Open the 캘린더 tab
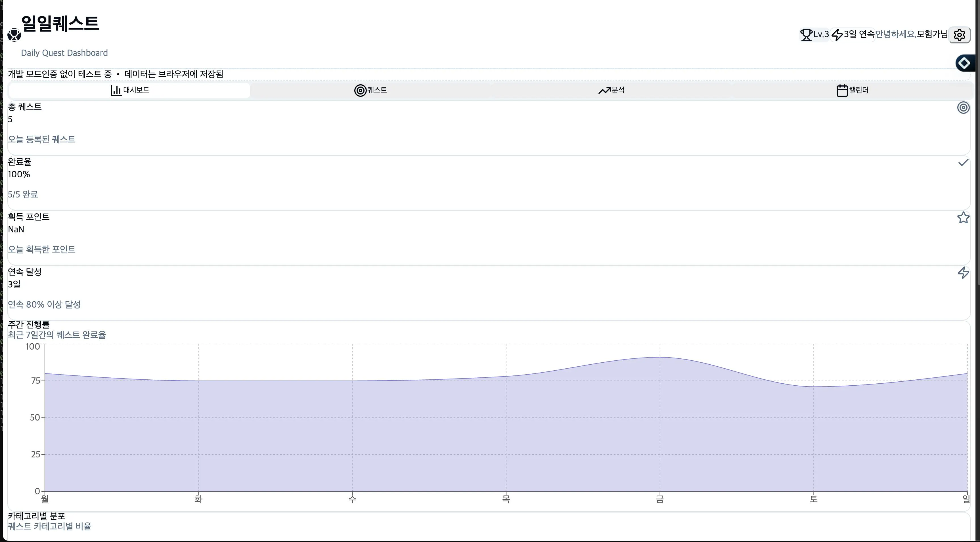980x542 pixels. pos(852,90)
